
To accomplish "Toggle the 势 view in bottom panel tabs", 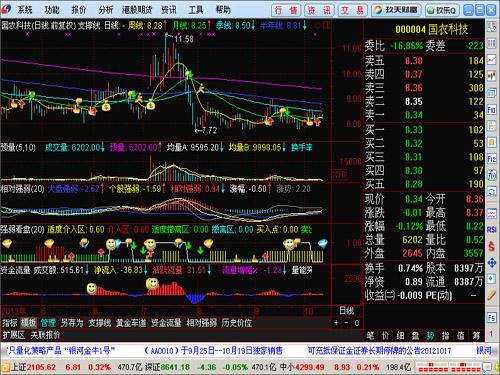I will pyautogui.click(x=431, y=335).
